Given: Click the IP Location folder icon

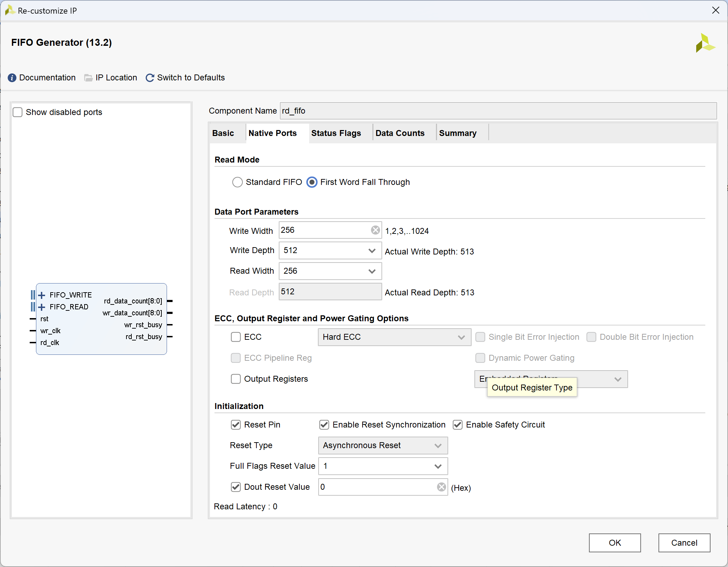Looking at the screenshot, I should tap(88, 78).
